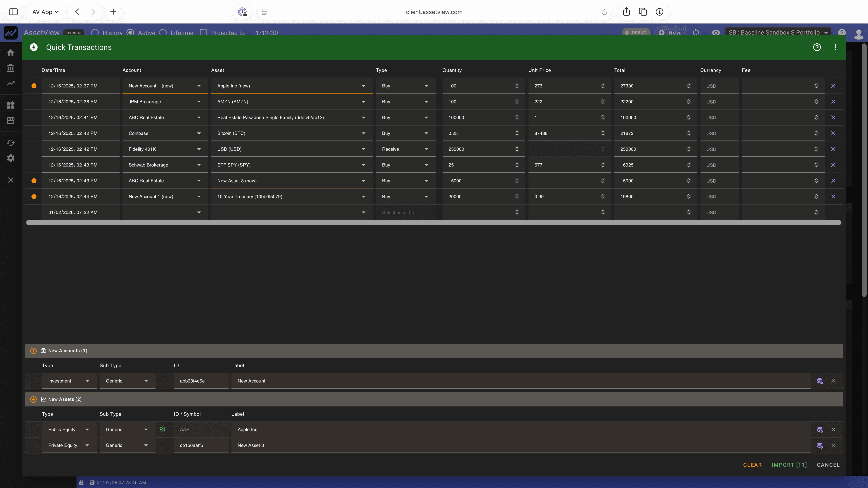Open the overflow menu in Quick Transactions header
Image resolution: width=868 pixels, height=488 pixels.
(835, 47)
